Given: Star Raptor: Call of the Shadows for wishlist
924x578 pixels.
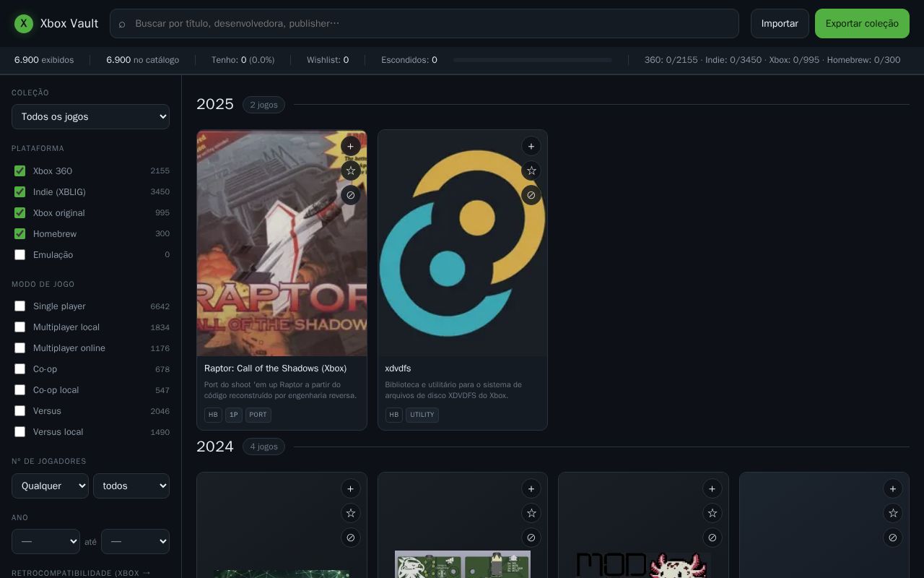Looking at the screenshot, I should tap(351, 171).
